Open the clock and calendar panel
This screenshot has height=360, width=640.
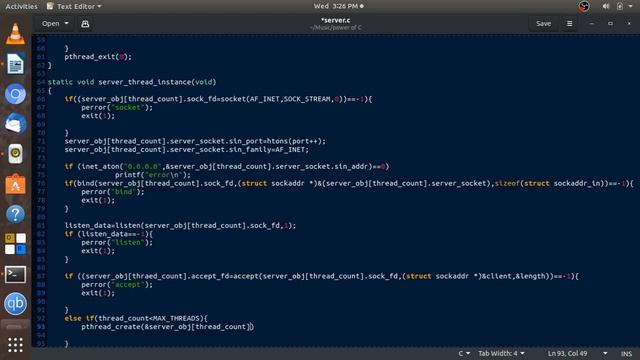tap(338, 6)
